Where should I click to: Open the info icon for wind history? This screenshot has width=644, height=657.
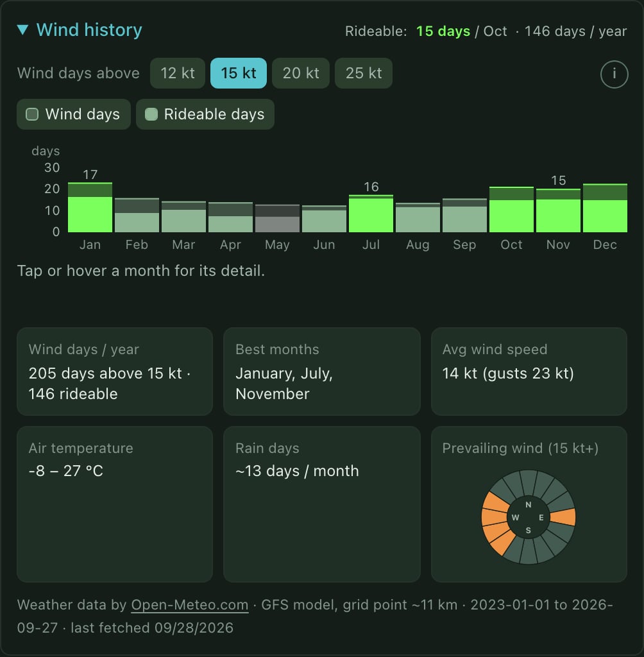click(614, 74)
